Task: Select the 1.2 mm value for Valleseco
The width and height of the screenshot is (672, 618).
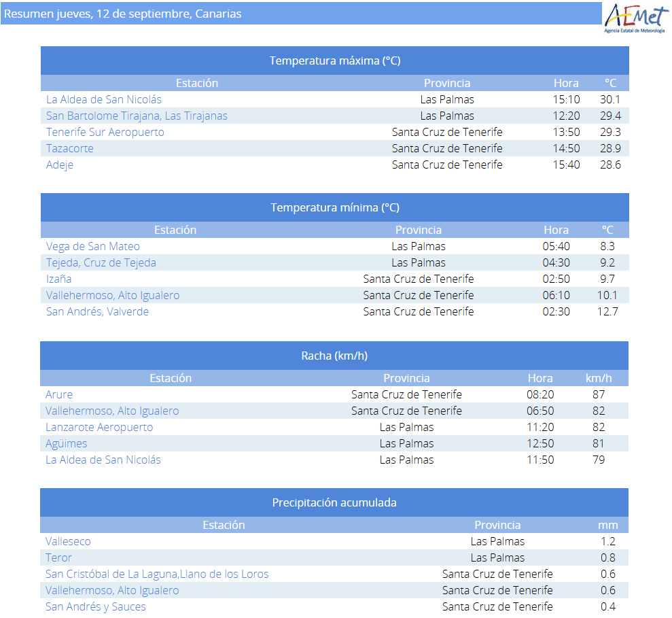Action: 608,541
